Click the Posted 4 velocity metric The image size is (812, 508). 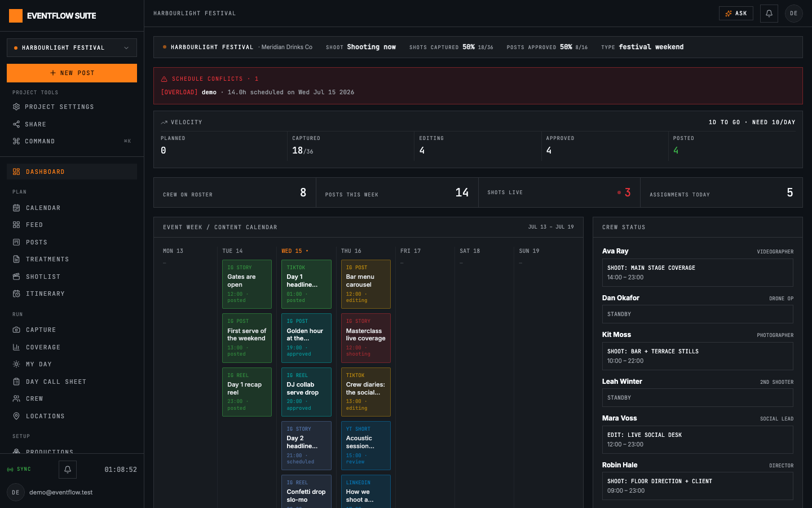pos(732,146)
